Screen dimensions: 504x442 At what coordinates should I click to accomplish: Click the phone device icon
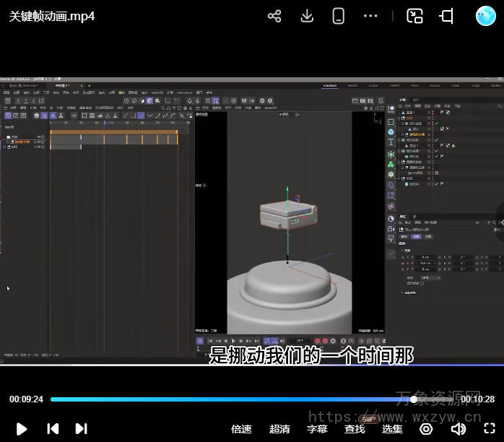coord(338,16)
